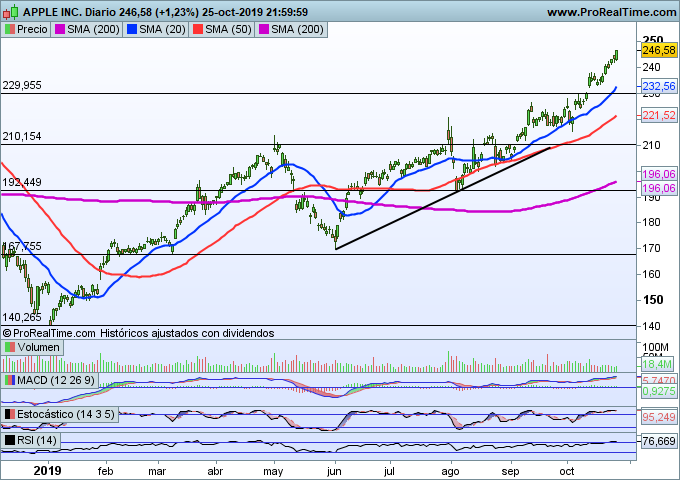Click the jul month label
This screenshot has height=480, width=680.
tap(389, 471)
